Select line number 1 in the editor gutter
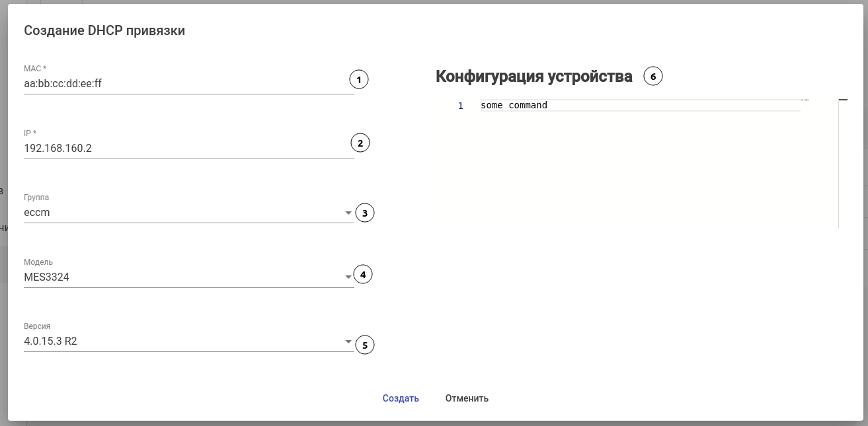This screenshot has width=868, height=426. click(461, 106)
